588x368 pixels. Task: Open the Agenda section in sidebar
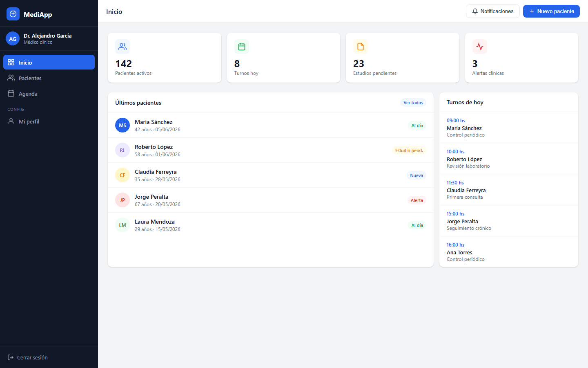49,93
